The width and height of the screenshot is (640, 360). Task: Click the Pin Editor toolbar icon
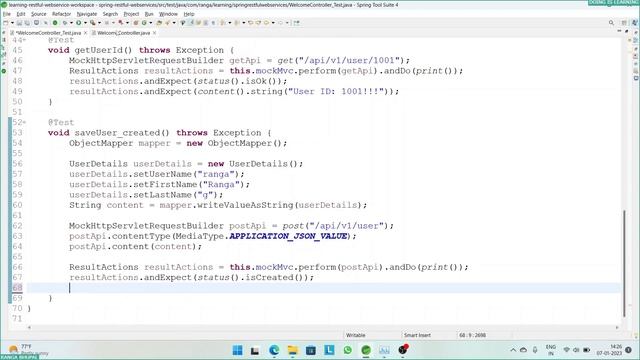(297, 23)
